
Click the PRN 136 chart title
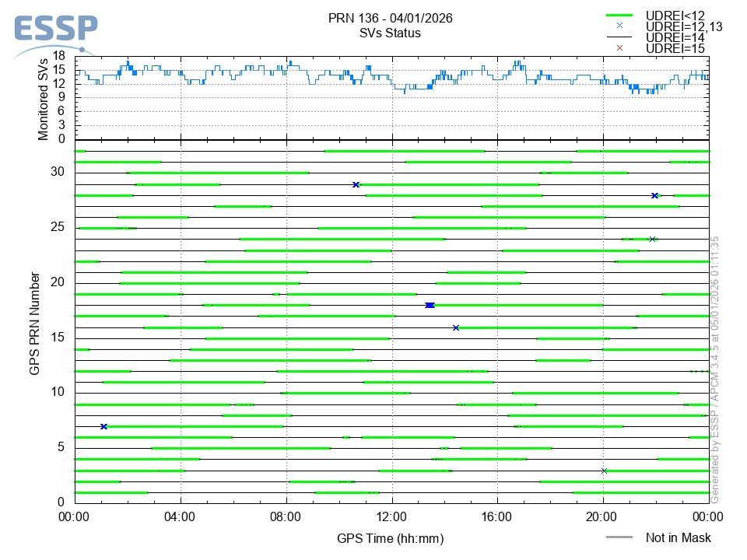390,18
